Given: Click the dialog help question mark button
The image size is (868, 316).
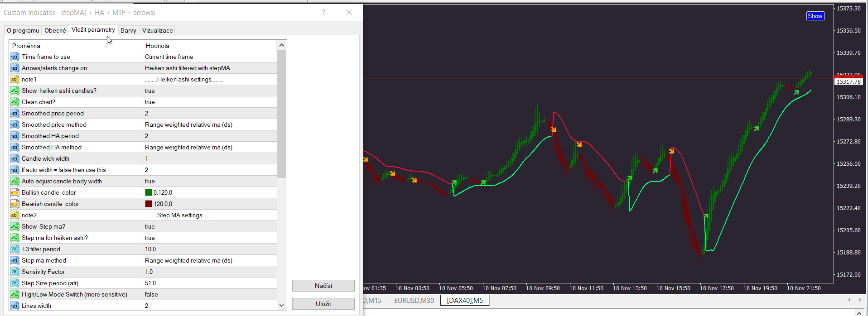Looking at the screenshot, I should 323,12.
